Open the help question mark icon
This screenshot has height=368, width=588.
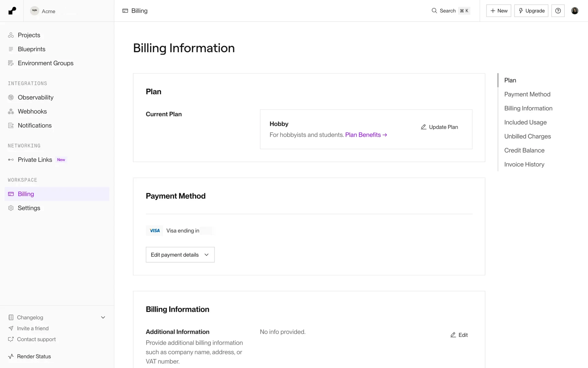click(x=558, y=11)
